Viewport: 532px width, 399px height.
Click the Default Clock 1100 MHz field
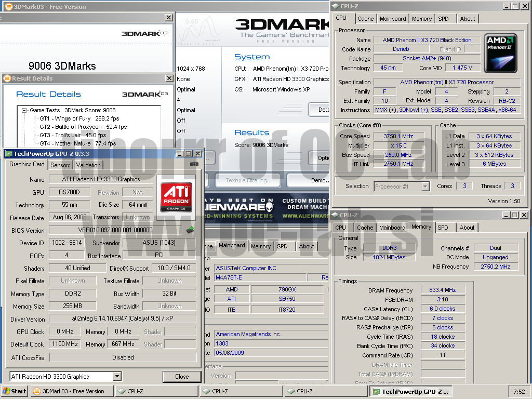click(65, 344)
